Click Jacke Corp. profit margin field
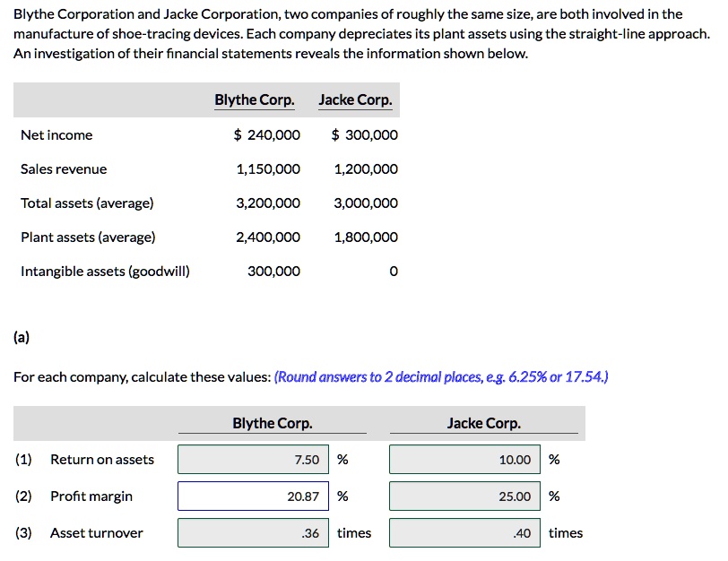 pos(464,496)
